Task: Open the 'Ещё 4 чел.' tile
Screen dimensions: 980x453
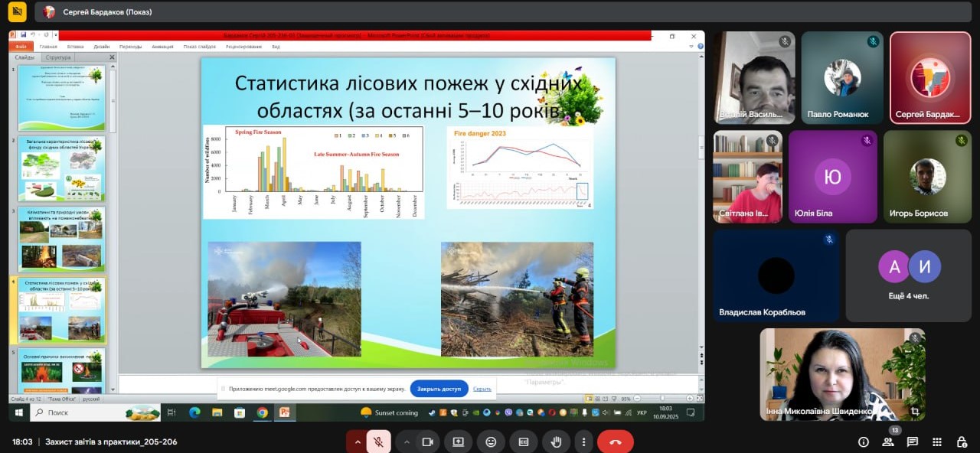Action: pyautogui.click(x=908, y=275)
